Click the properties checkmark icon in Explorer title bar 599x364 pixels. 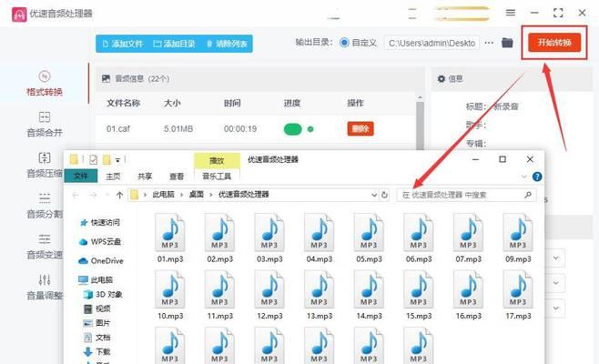93,159
